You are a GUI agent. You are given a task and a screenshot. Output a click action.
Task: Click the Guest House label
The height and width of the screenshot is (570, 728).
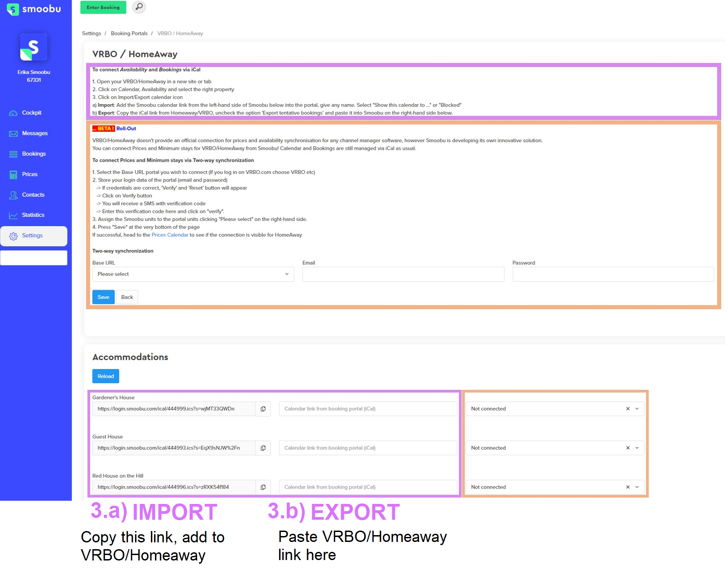[x=108, y=437]
